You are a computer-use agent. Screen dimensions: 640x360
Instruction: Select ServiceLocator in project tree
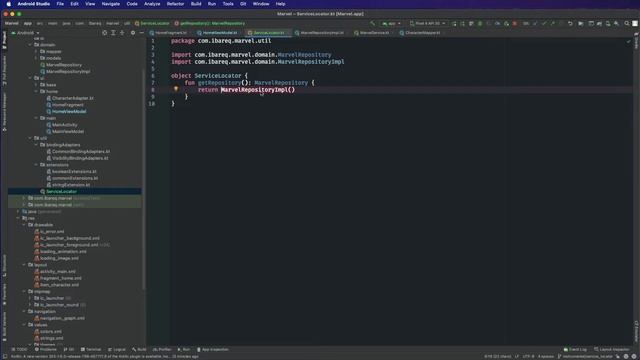(x=61, y=191)
